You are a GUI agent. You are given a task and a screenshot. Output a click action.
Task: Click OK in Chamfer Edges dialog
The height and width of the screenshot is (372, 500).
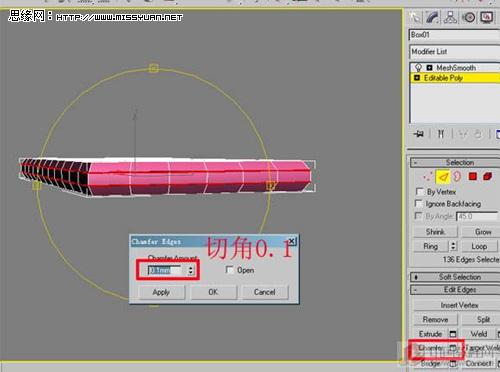tap(213, 292)
